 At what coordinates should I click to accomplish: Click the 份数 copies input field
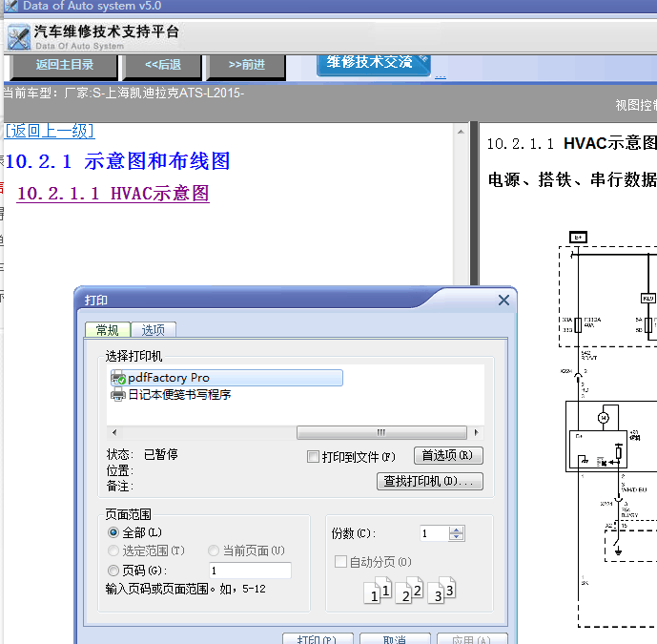(x=434, y=533)
